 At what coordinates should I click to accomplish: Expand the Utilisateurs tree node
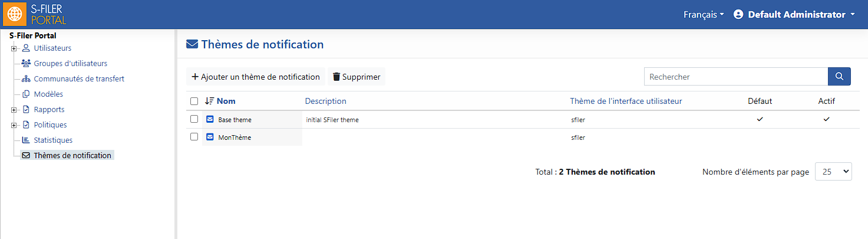(x=14, y=48)
